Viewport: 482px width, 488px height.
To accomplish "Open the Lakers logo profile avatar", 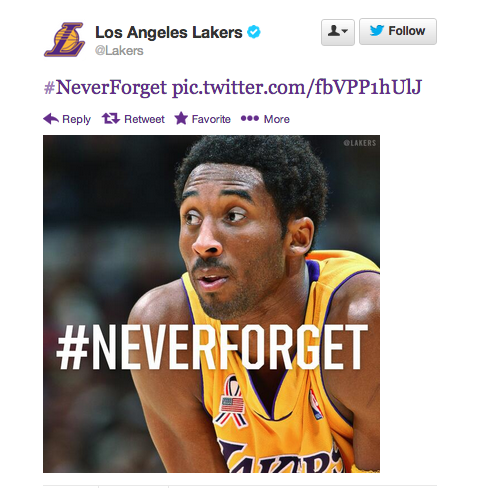I will pos(64,40).
